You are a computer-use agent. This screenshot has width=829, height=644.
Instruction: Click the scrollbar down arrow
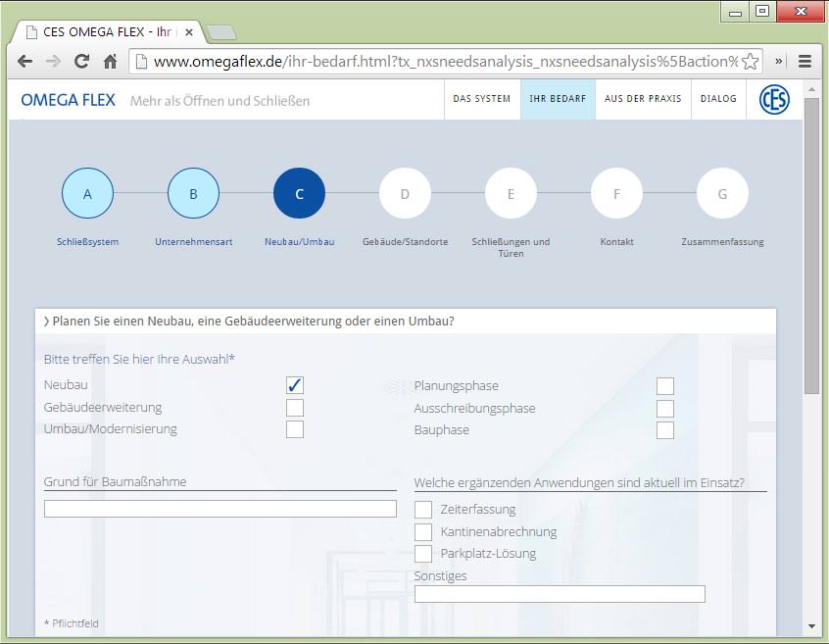[x=811, y=626]
